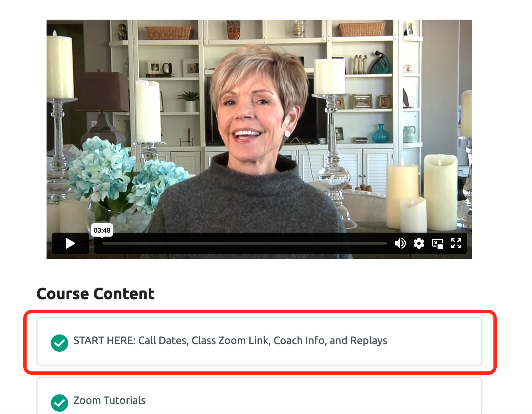
Task: Click the white candle at video right
Action: point(440,192)
